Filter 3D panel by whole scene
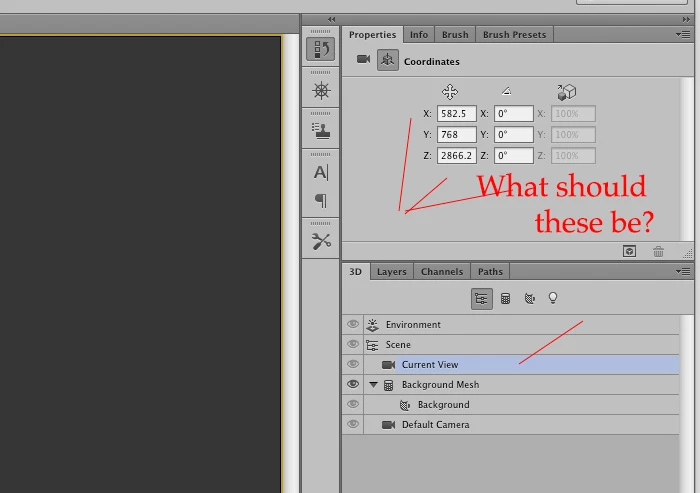 click(482, 299)
